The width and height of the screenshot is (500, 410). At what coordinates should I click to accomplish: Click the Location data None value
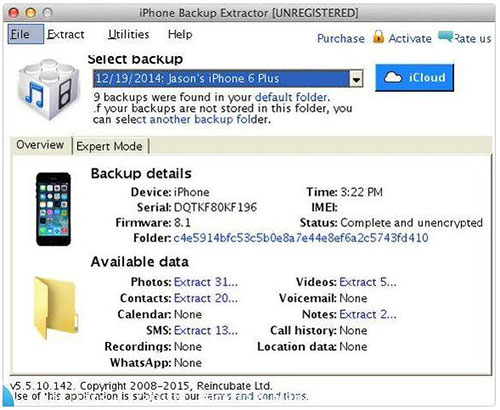(x=353, y=347)
